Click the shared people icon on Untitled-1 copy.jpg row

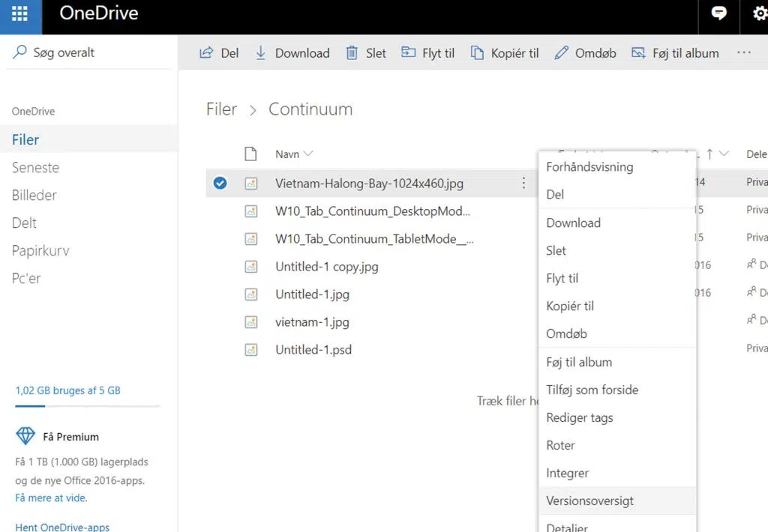[751, 265]
